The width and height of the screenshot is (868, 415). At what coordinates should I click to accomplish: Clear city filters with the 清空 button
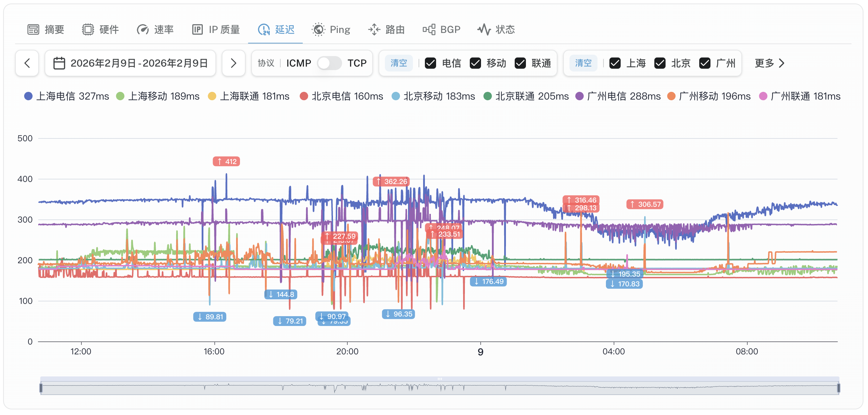point(583,63)
